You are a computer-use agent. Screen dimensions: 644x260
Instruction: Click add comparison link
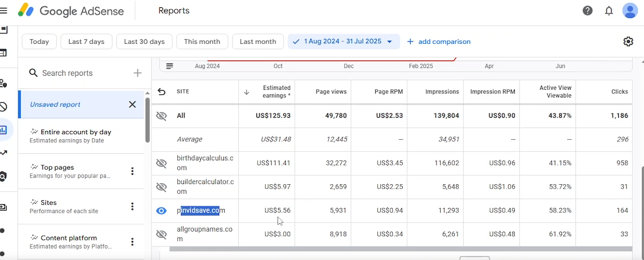coord(439,41)
